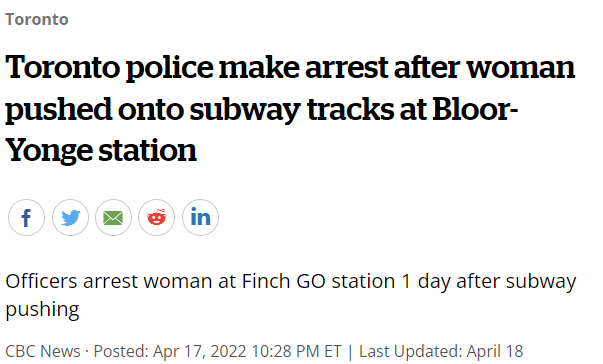
Task: Share the article on LinkedIn
Action: click(200, 218)
